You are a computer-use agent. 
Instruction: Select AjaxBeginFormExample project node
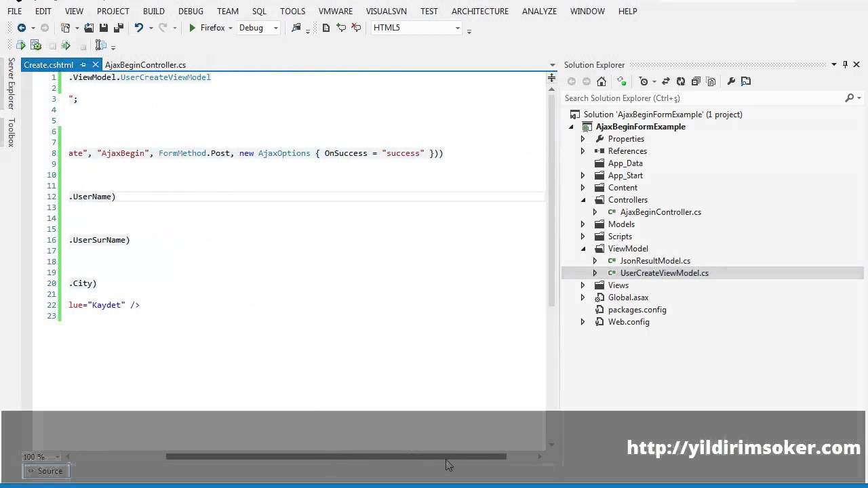point(641,127)
